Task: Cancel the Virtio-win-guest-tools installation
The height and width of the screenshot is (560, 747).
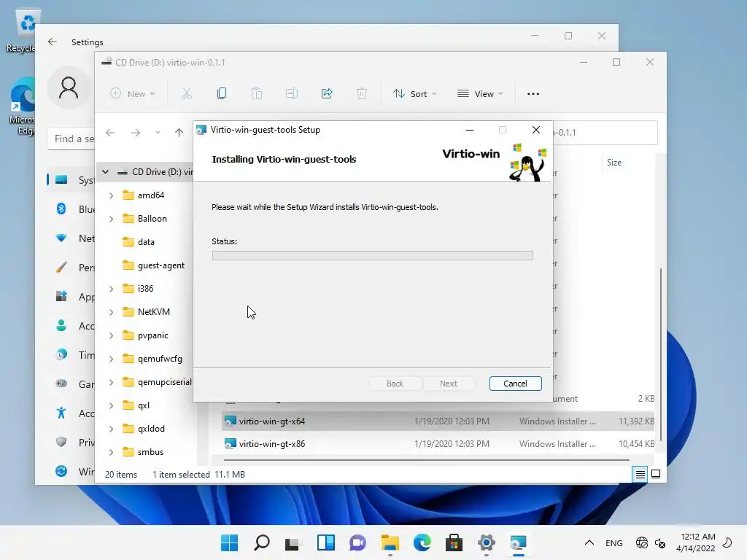Action: 516,384
